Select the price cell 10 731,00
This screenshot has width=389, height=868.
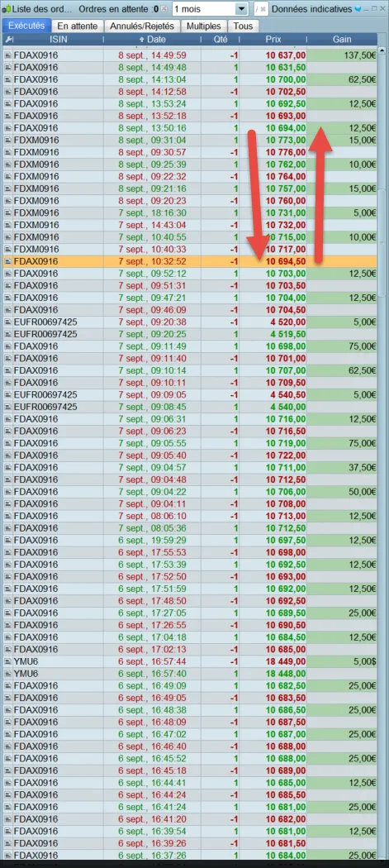click(273, 213)
